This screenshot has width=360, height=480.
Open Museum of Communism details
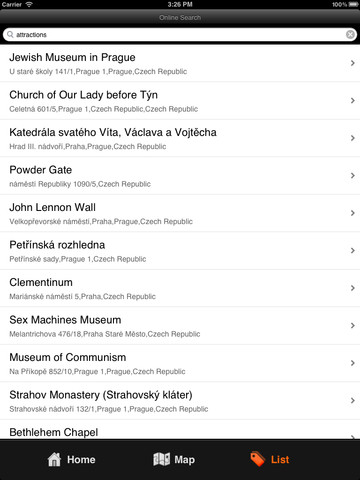tap(180, 363)
